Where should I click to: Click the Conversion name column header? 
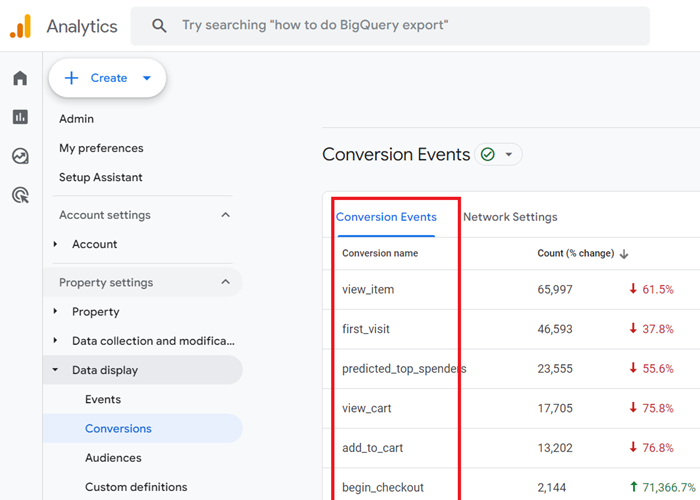point(380,253)
